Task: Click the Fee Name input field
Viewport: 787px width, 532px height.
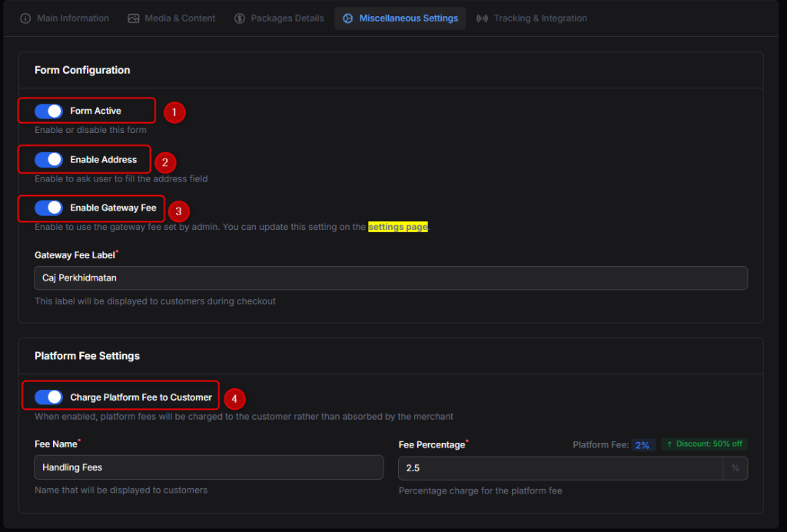Action: [209, 467]
